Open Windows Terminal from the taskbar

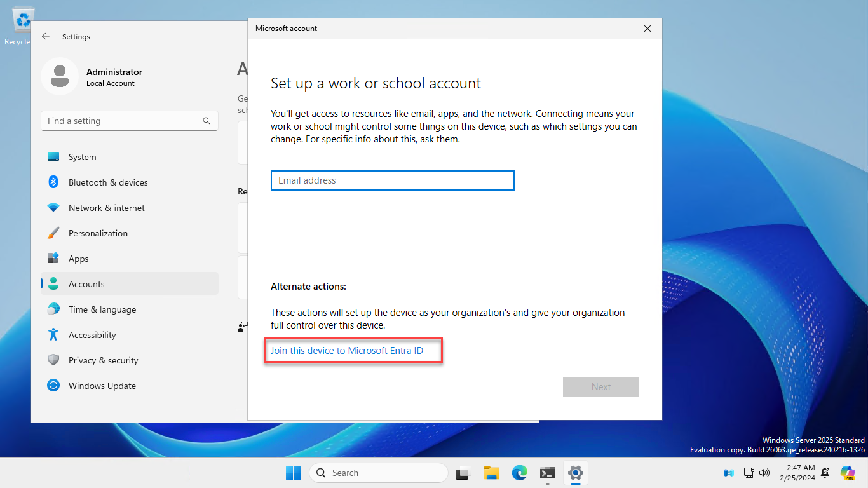[547, 473]
